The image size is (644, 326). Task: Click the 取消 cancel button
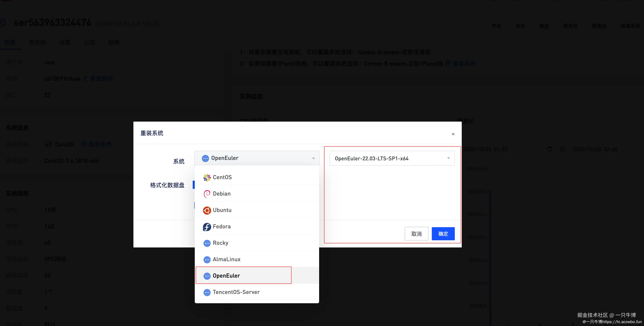point(416,234)
